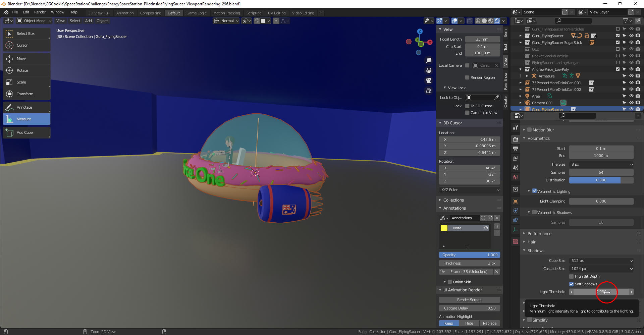Open the XYZ Euler rotation mode dropdown
The height and width of the screenshot is (335, 644).
point(470,190)
